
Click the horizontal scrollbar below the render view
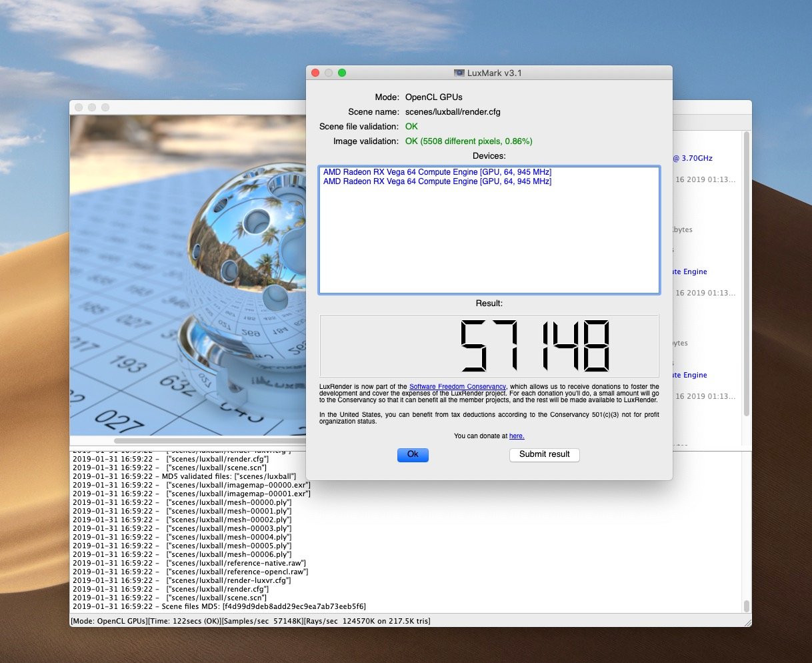[200, 441]
